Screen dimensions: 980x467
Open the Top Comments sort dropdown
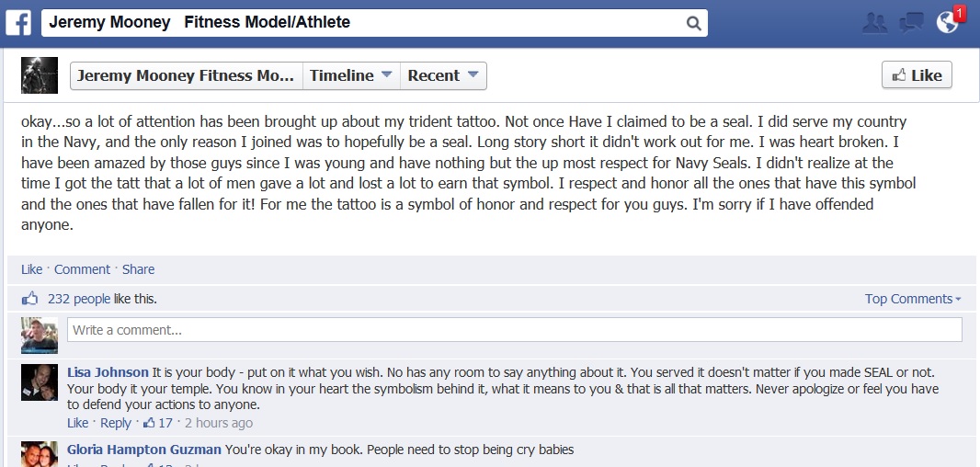tap(912, 299)
